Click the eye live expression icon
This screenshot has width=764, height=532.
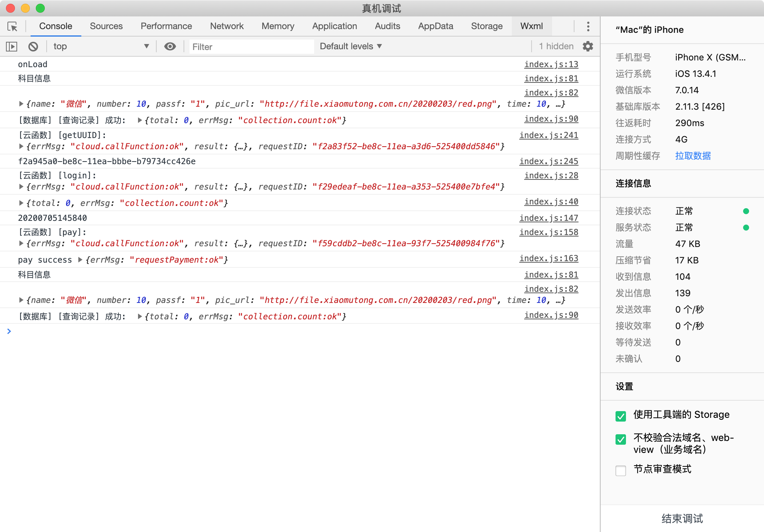pyautogui.click(x=170, y=46)
